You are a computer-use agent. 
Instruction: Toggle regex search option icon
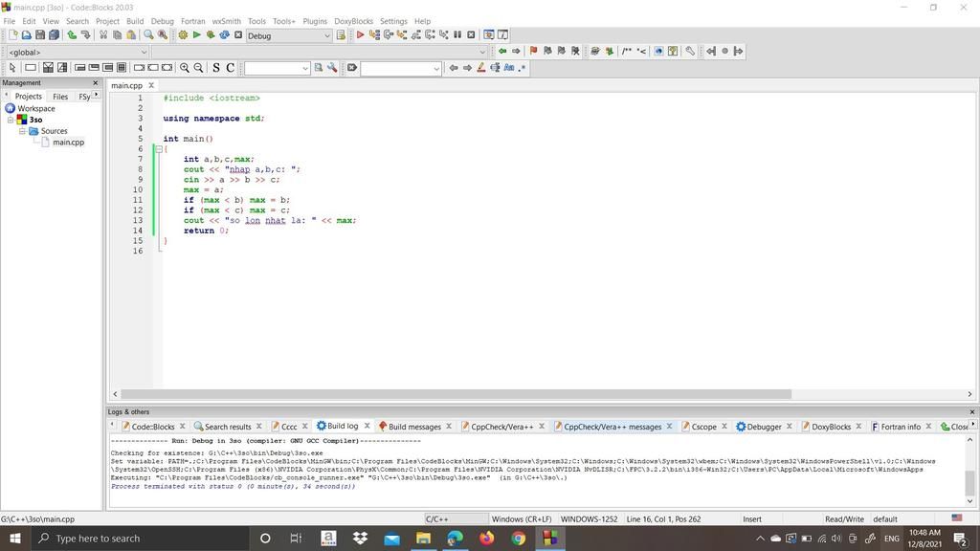tap(523, 68)
